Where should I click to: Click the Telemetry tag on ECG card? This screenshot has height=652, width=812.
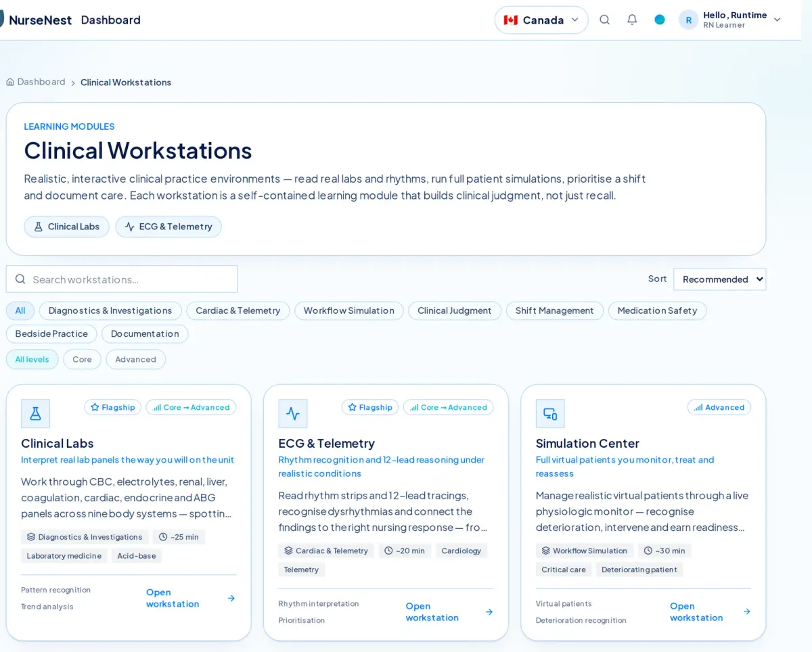coord(302,569)
